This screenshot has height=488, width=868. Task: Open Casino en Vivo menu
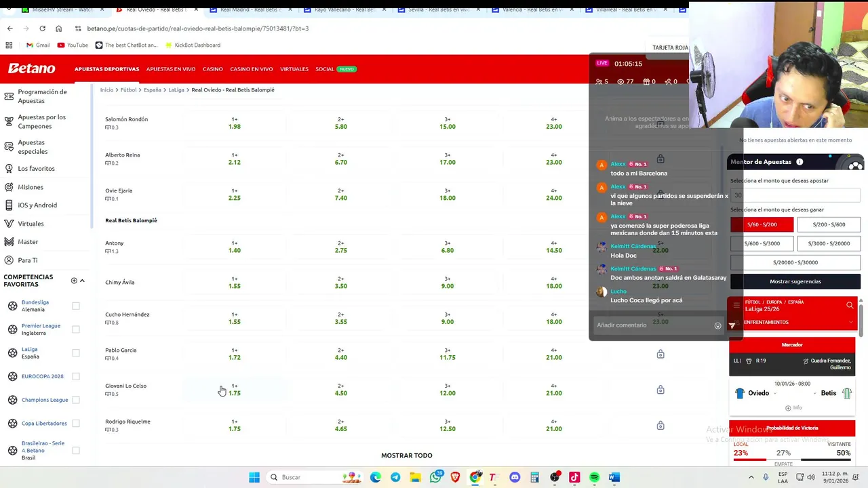[x=251, y=69]
